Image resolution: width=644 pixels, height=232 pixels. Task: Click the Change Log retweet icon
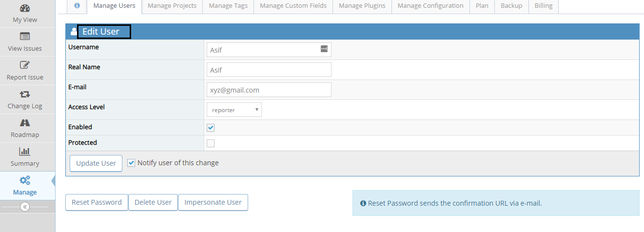25,94
